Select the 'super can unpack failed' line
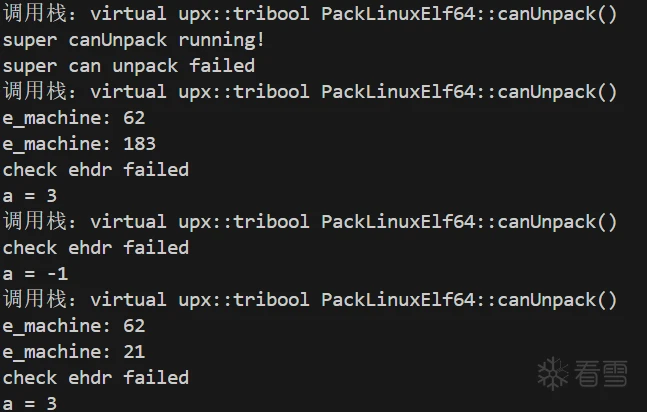The height and width of the screenshot is (412, 647). tap(129, 66)
